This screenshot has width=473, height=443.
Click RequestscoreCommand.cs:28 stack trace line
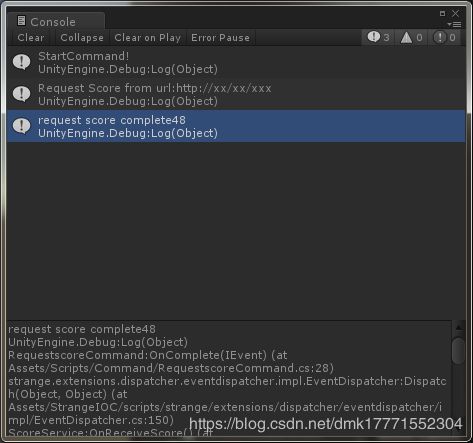171,368
